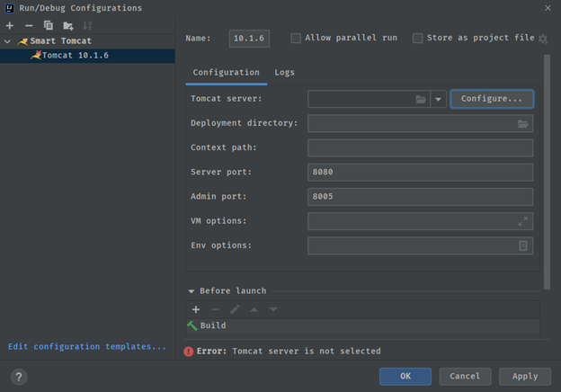The height and width of the screenshot is (392, 561).
Task: Browse for the deployment directory
Action: point(522,124)
